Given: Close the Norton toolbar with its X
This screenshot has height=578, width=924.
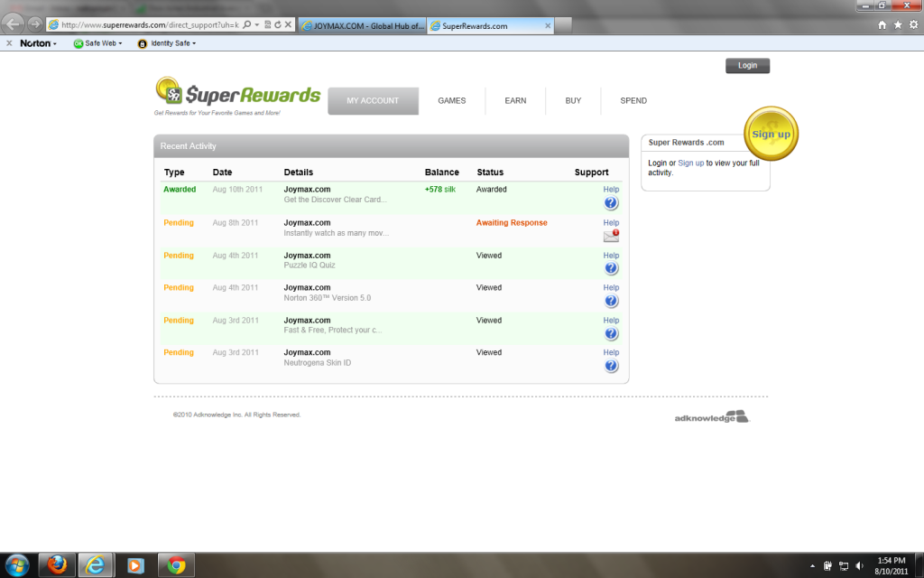Looking at the screenshot, I should point(9,43).
